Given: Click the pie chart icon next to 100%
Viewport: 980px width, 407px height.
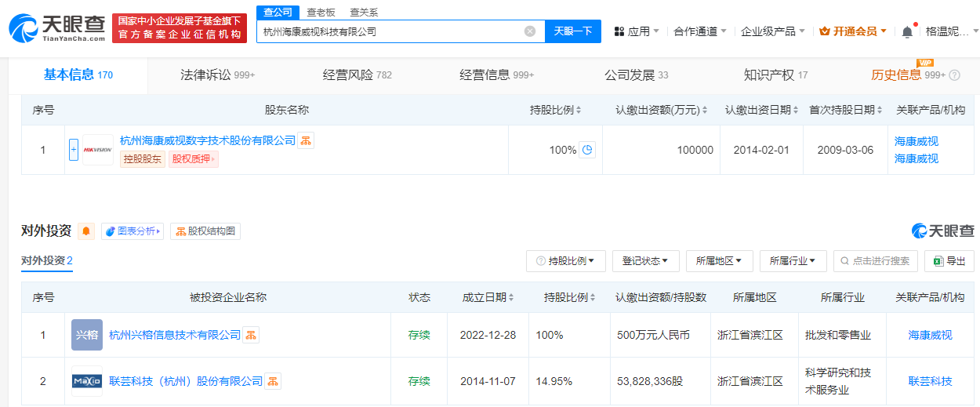Looking at the screenshot, I should (587, 150).
